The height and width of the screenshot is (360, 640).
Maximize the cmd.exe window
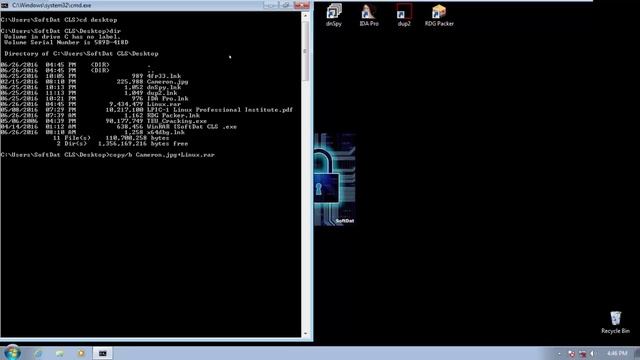[285, 5]
